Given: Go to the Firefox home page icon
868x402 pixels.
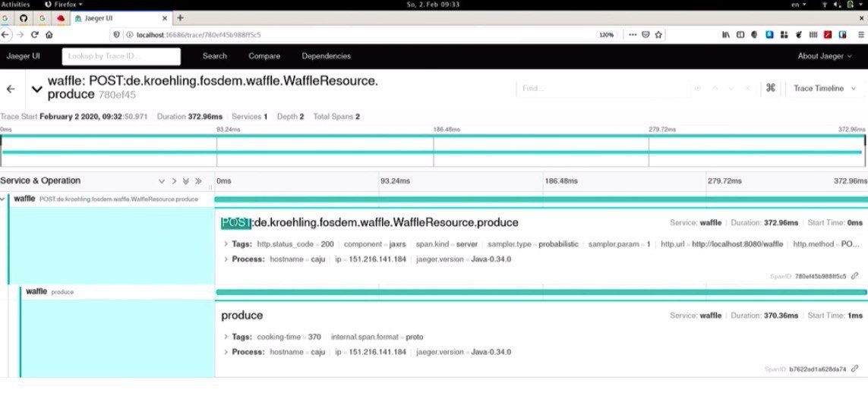Looking at the screenshot, I should (49, 34).
